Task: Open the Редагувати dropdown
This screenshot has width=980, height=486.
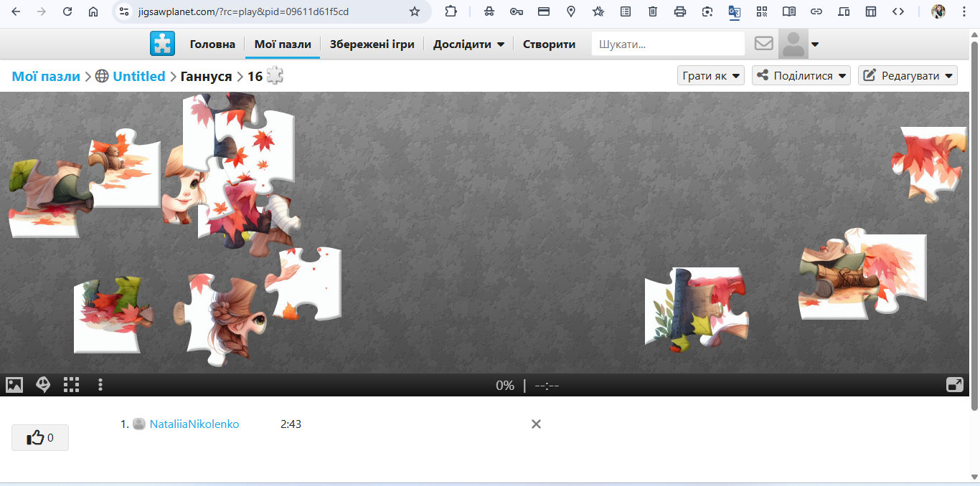Action: point(908,75)
